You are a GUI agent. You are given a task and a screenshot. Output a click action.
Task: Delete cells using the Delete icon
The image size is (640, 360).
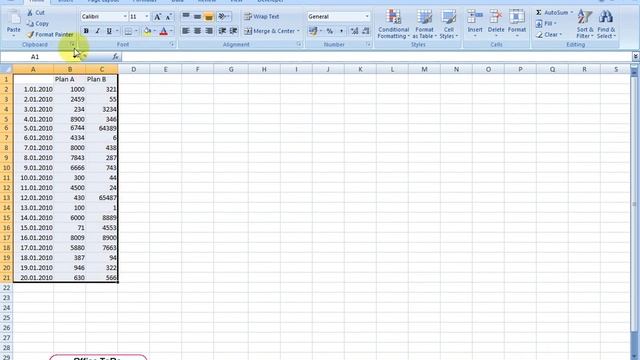tap(496, 17)
